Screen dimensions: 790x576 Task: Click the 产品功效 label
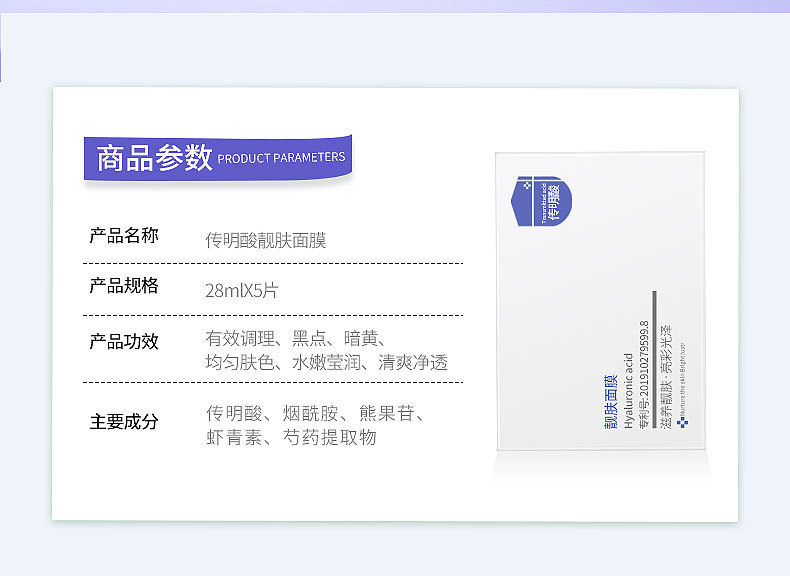click(x=124, y=342)
